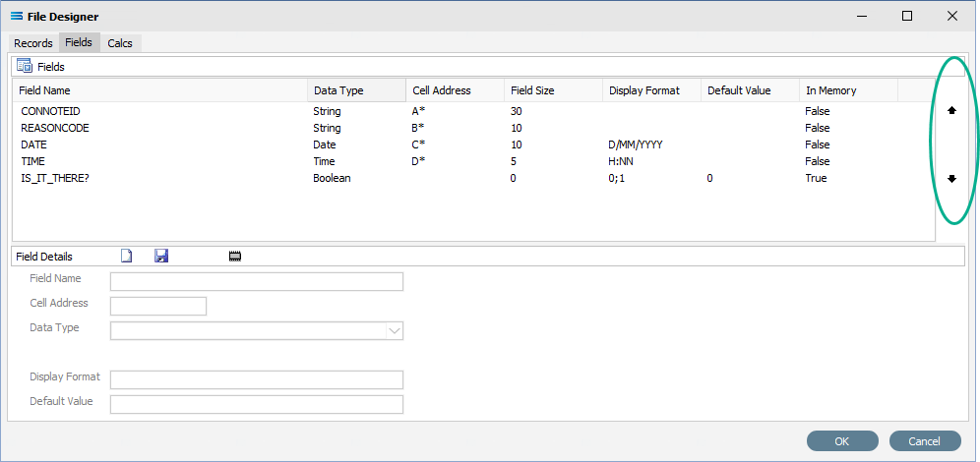Image resolution: width=980 pixels, height=462 pixels.
Task: Click the 0;1 display format cell
Action: (616, 178)
